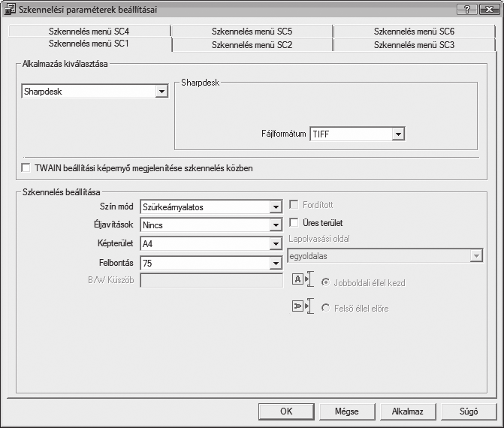504x428 pixels.
Task: Click the B/W Küszöb input field
Action: point(212,281)
